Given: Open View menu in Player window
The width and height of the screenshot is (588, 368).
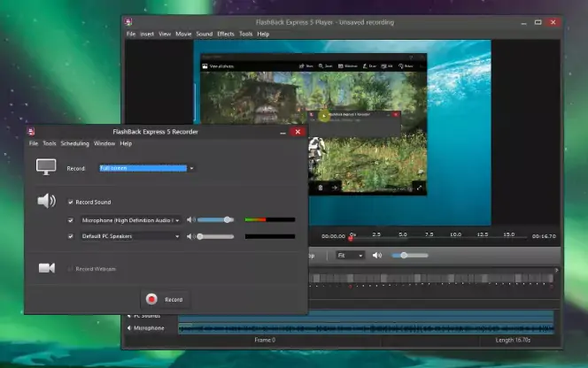Looking at the screenshot, I should [165, 34].
